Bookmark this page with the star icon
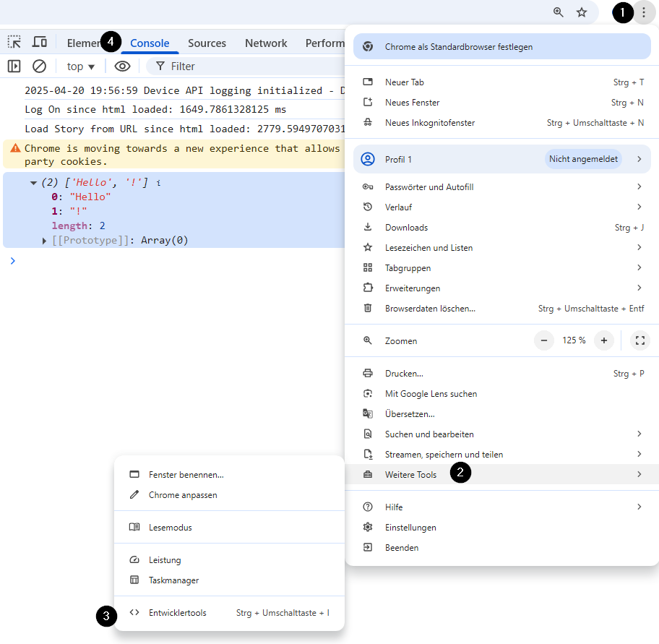The height and width of the screenshot is (644, 659). [581, 12]
